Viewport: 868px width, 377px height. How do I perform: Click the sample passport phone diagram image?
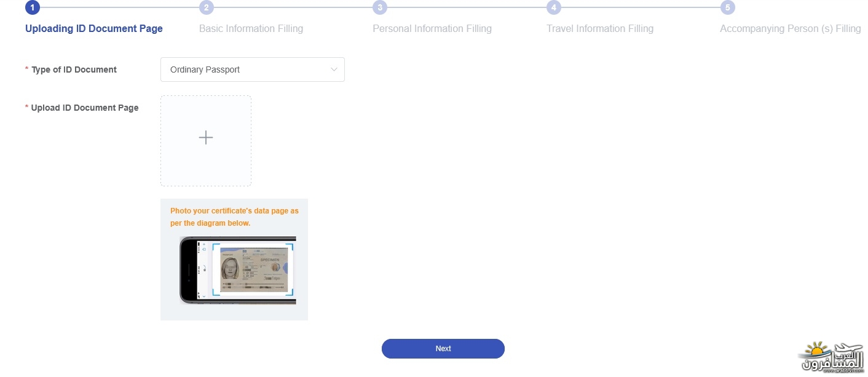pyautogui.click(x=237, y=270)
